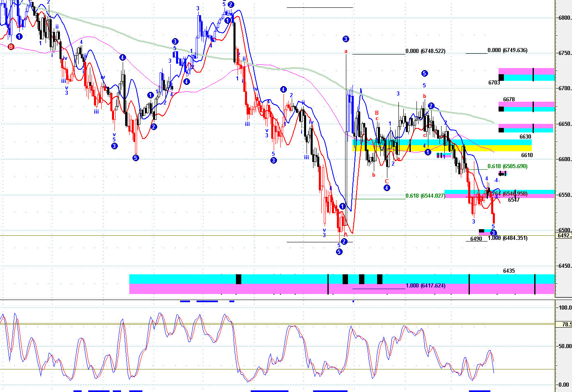Click the red circled B wave marker
Image resolution: width=572 pixels, height=392 pixels.
[11, 47]
